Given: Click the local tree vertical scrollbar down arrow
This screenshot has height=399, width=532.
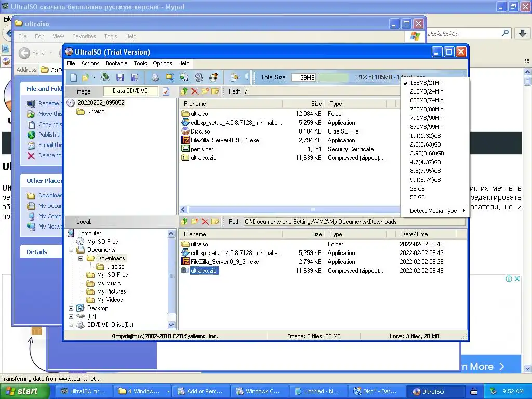Looking at the screenshot, I should 171,325.
